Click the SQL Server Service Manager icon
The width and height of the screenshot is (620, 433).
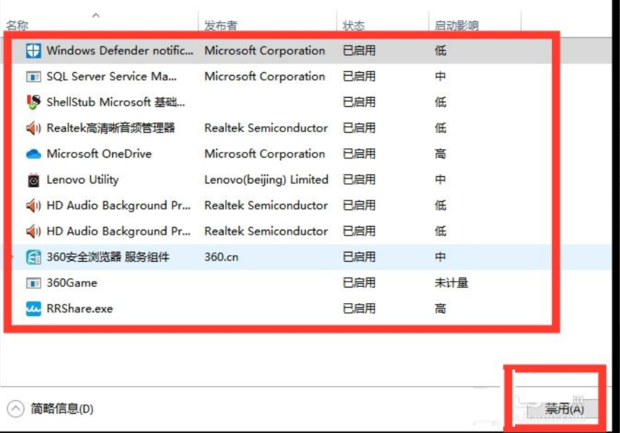pos(33,76)
